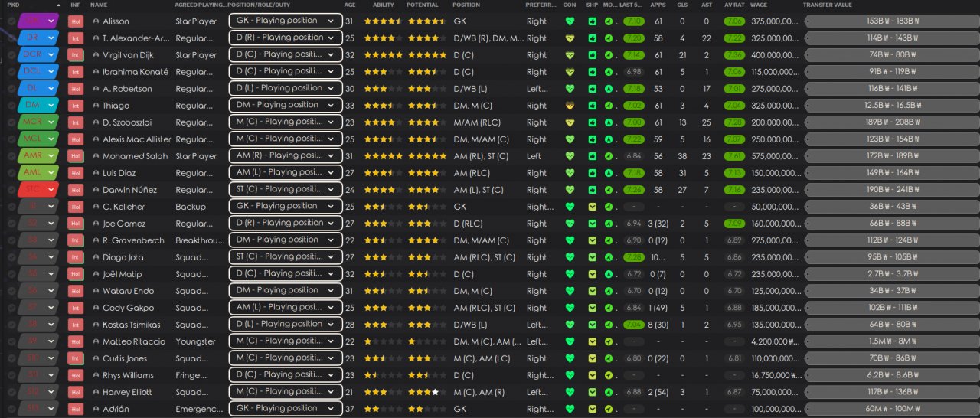Open the STC picked-position dropdown
Image resolution: width=980 pixels, height=418 pixels.
pyautogui.click(x=38, y=190)
